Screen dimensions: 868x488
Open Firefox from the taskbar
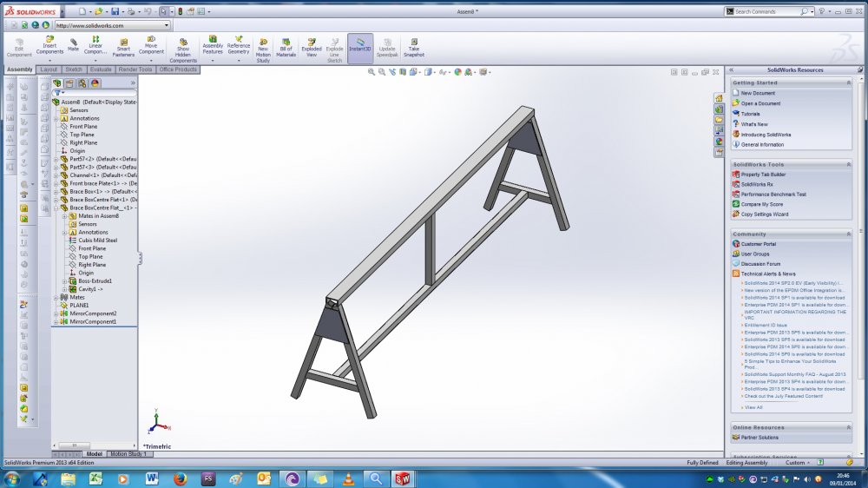coord(180,478)
